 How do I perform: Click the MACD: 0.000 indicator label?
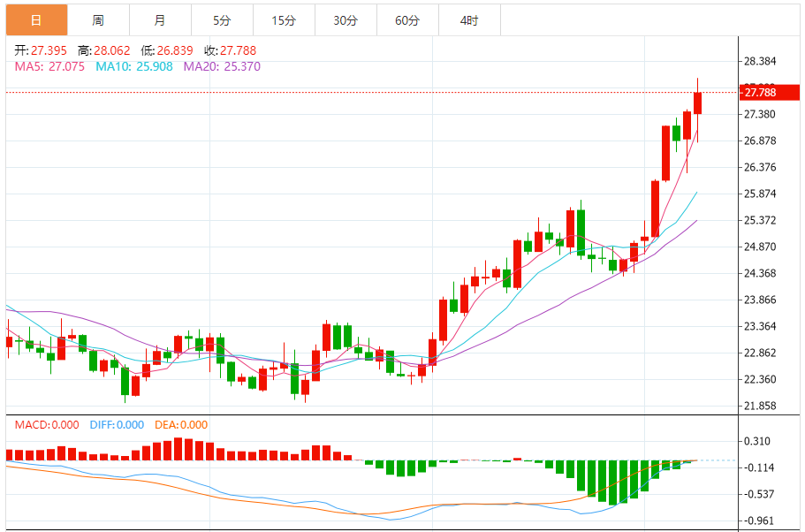tap(47, 425)
